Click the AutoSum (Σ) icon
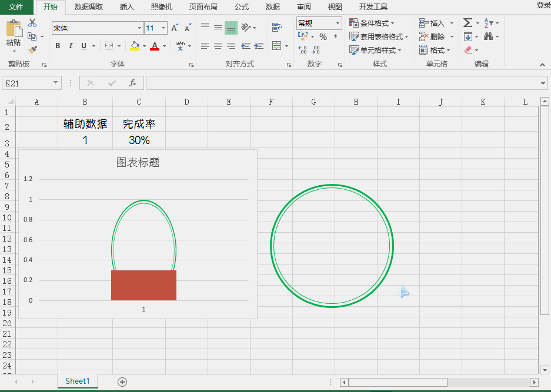551x392 pixels. coord(467,23)
